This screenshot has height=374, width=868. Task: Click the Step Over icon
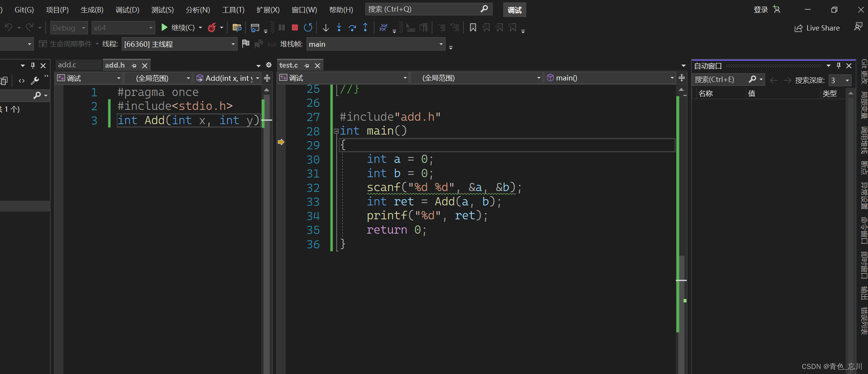[352, 27]
